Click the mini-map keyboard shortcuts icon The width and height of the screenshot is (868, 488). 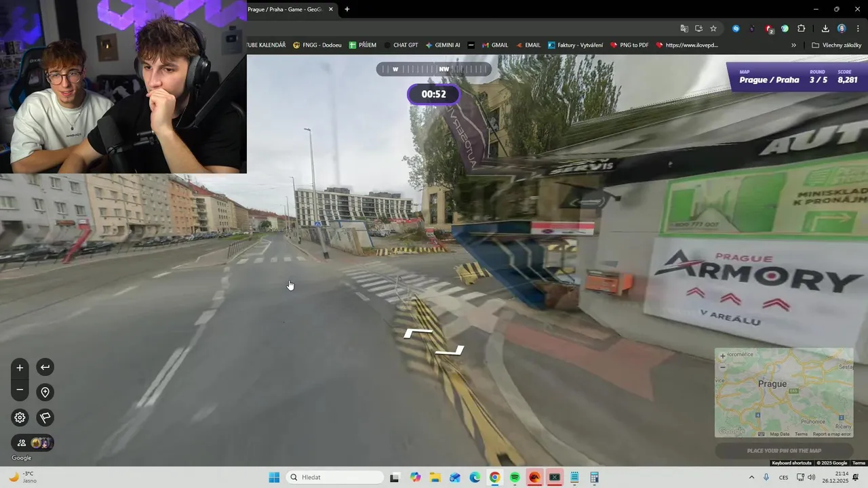pyautogui.click(x=761, y=434)
